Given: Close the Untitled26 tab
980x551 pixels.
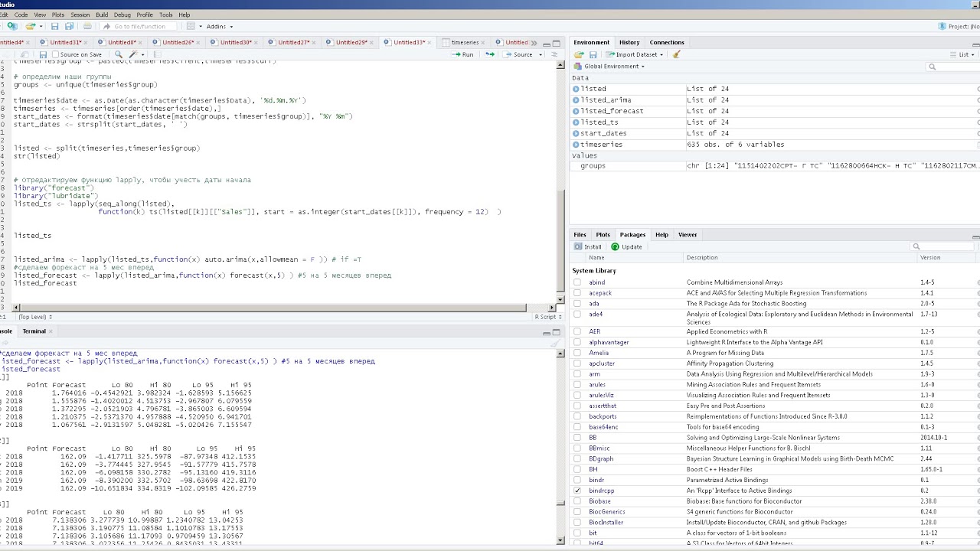Looking at the screenshot, I should [199, 42].
